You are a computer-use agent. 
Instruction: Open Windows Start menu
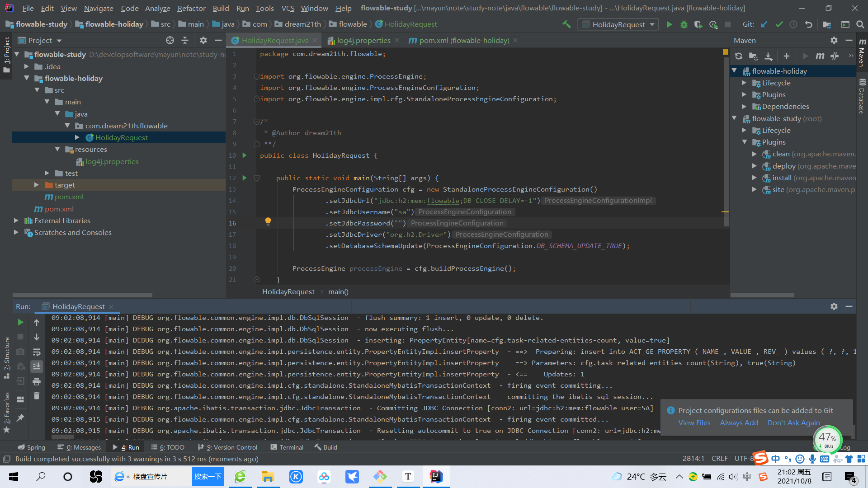pos(14,477)
